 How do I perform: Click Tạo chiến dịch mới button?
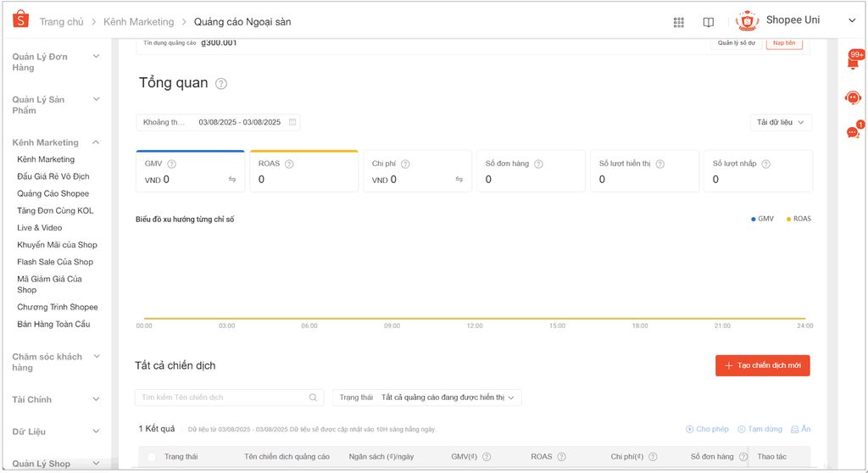[762, 365]
